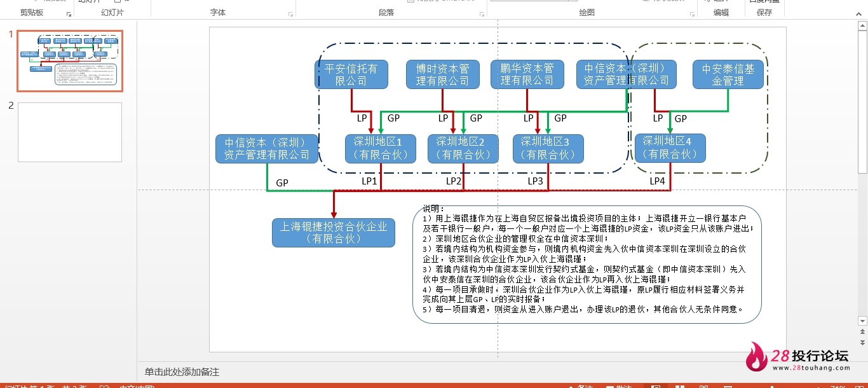
Task: Select the 深圳地区2（有限合伙）shape
Action: (463, 148)
